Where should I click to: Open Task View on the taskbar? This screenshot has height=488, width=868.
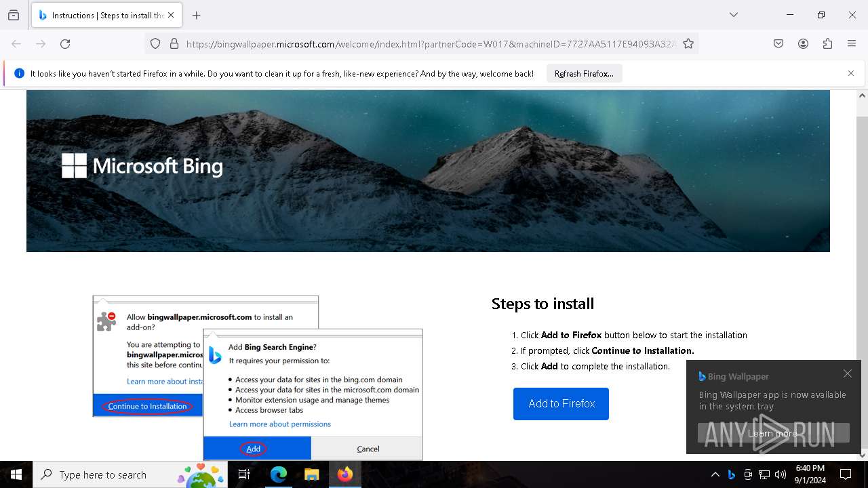[244, 474]
